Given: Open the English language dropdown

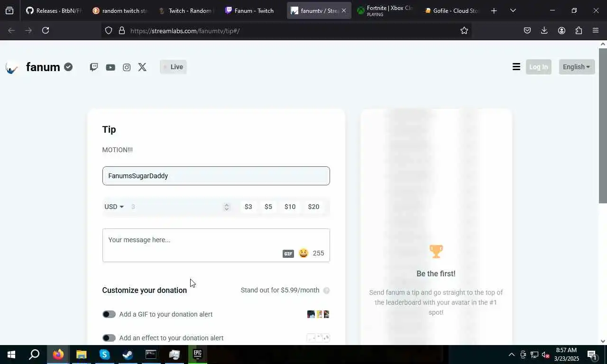Looking at the screenshot, I should pos(577,67).
